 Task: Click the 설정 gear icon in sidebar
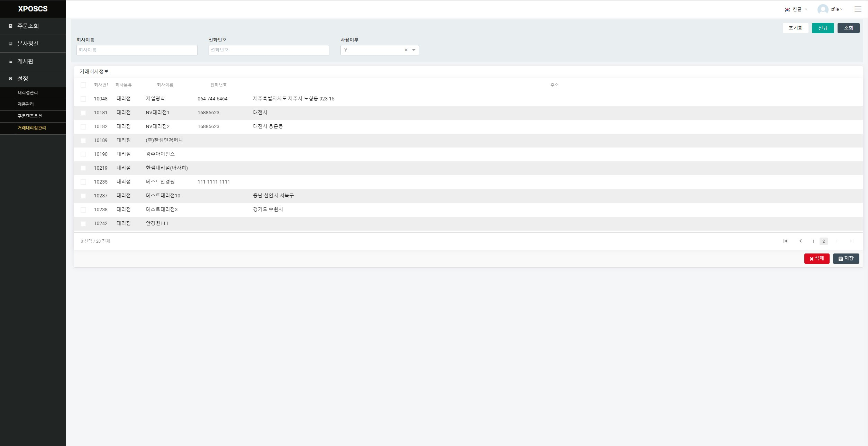tap(10, 79)
